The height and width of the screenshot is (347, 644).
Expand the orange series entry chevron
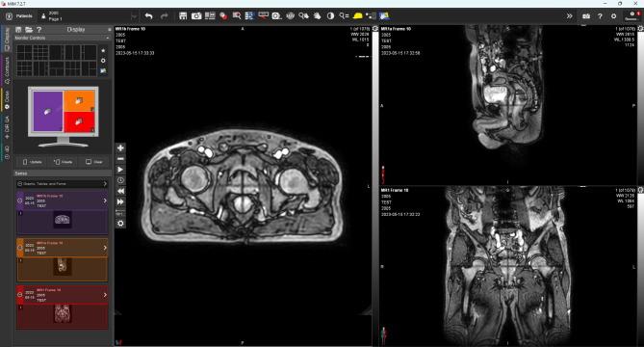point(105,248)
